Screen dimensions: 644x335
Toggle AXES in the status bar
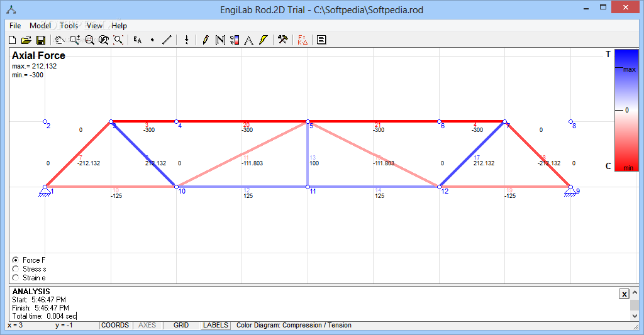pos(147,325)
